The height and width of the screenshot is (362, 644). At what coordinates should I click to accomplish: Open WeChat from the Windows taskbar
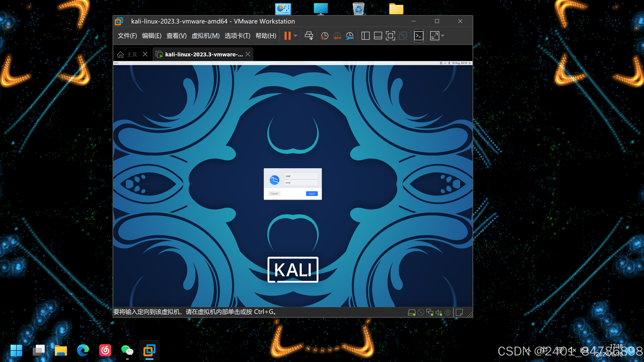click(x=127, y=350)
